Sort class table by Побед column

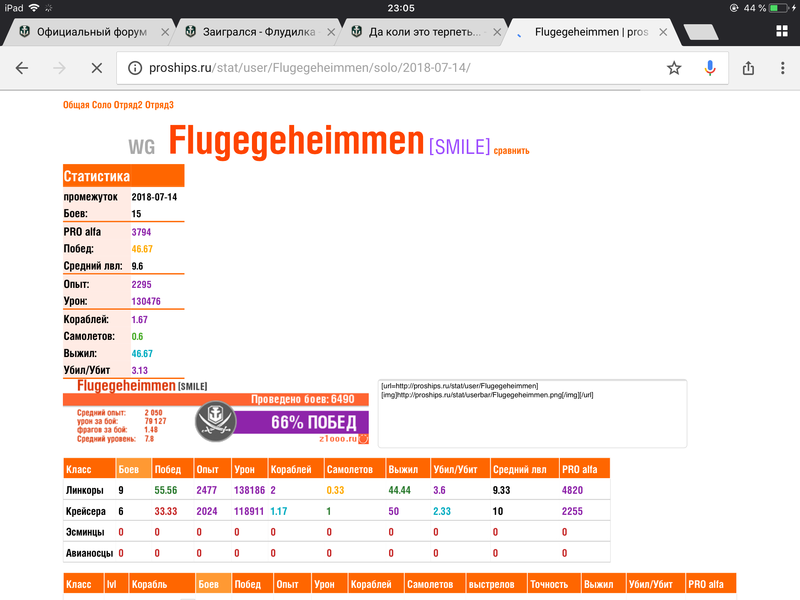point(172,469)
